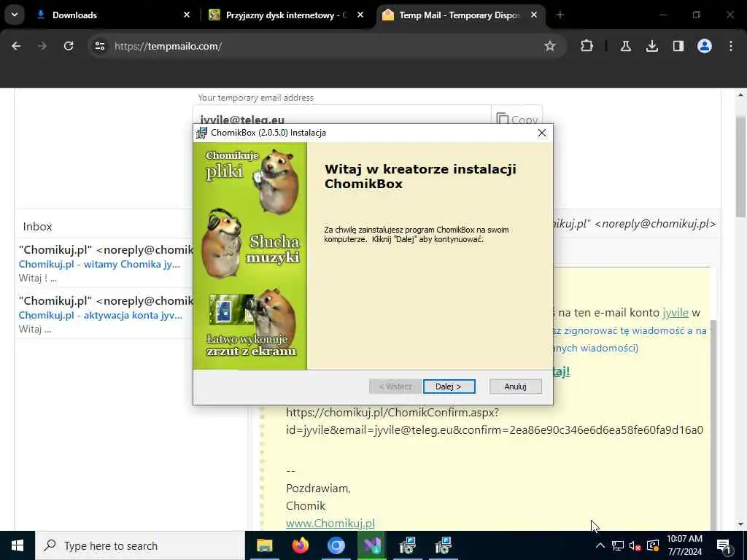The image size is (747, 560).
Task: Launch Firefox from taskbar
Action: click(300, 545)
